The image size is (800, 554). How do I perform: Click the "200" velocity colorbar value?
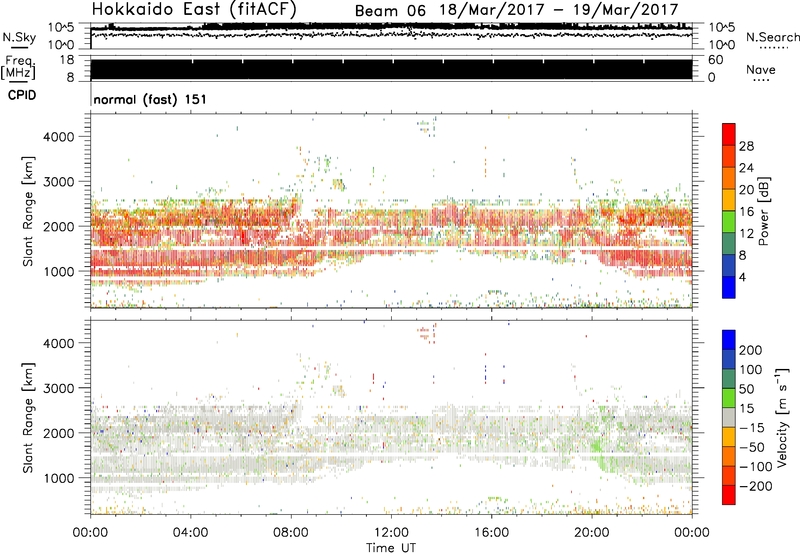(751, 350)
